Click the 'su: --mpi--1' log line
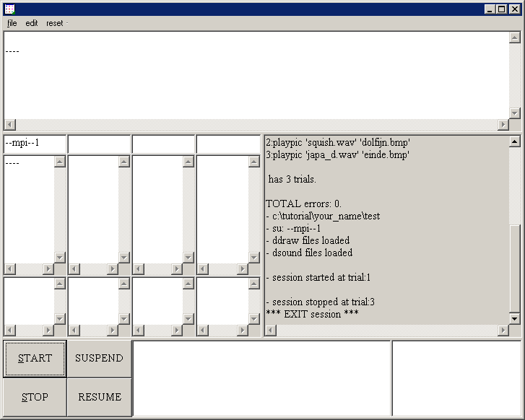The image size is (525, 420). [x=293, y=229]
